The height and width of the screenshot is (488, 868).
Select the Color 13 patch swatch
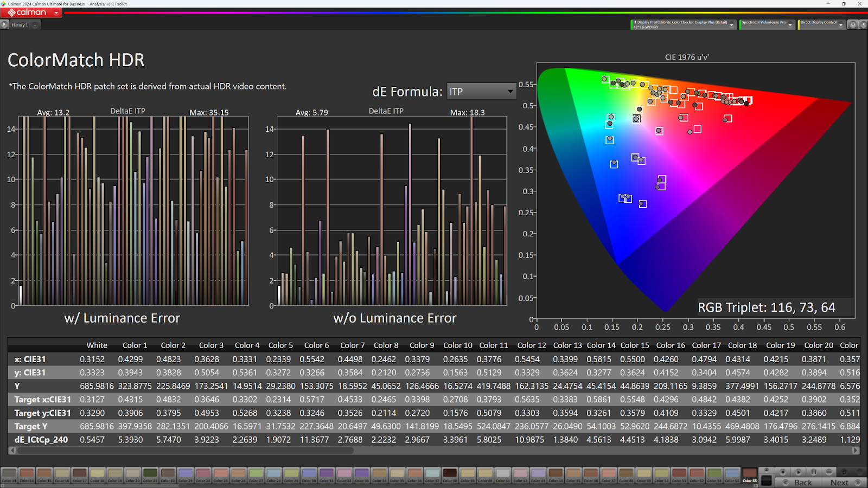9,475
